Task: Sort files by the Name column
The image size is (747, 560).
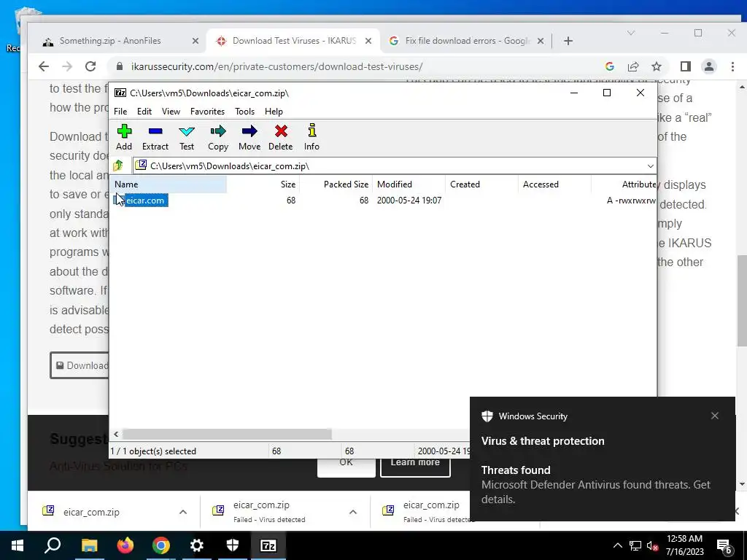Action: (169, 184)
